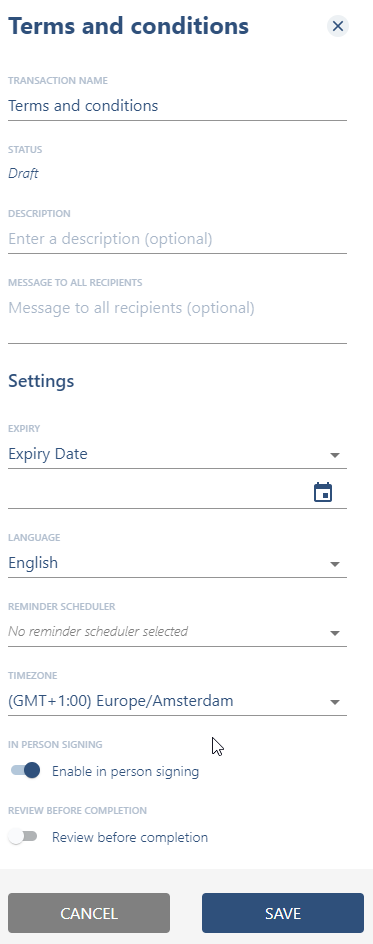Click the Transaction Name text field

point(177,106)
